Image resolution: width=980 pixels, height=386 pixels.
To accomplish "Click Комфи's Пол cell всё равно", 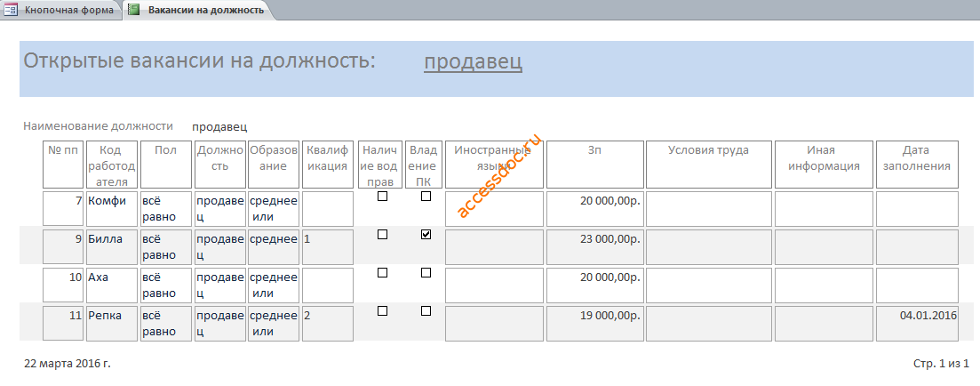I will click(165, 208).
